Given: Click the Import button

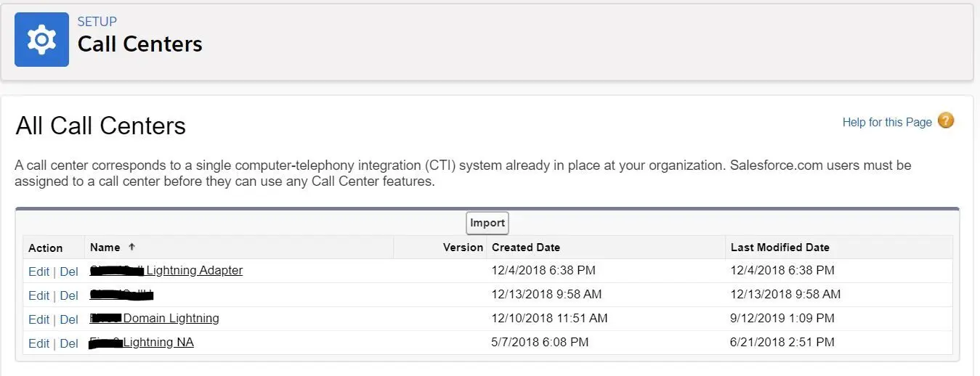Looking at the screenshot, I should (487, 223).
